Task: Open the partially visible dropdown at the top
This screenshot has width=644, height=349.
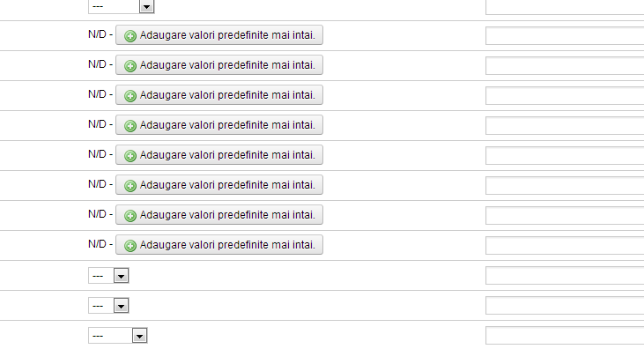Action: click(x=122, y=6)
